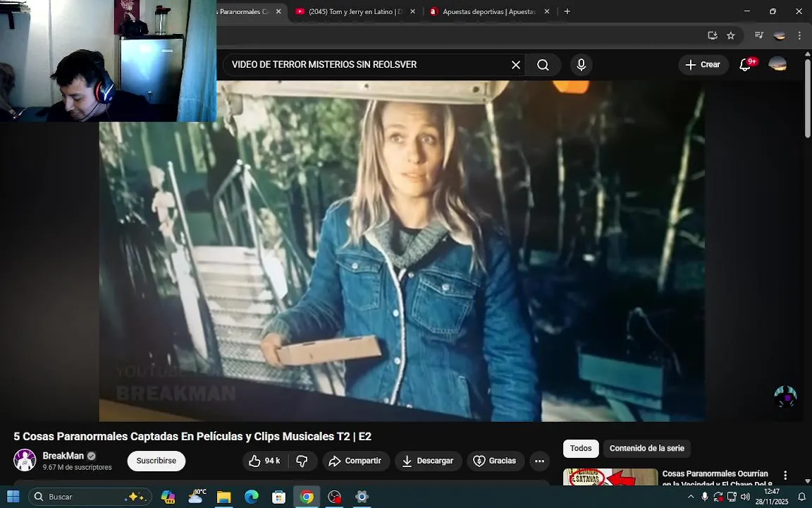Open options menu for the Cosas Paranormales video
This screenshot has width=812, height=508.
(x=785, y=476)
